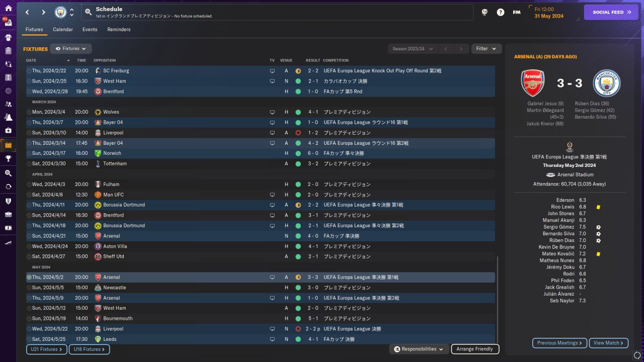
Task: Switch to the Events tab
Action: click(90, 30)
